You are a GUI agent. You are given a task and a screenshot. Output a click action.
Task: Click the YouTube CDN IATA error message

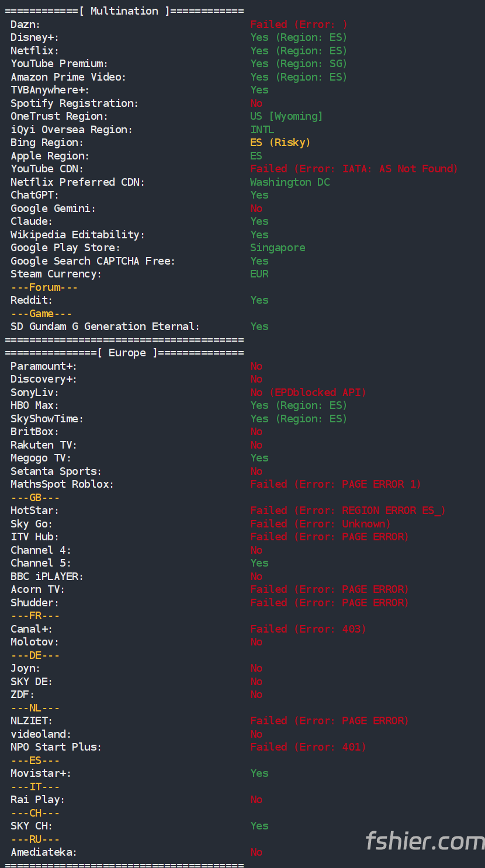(x=354, y=169)
